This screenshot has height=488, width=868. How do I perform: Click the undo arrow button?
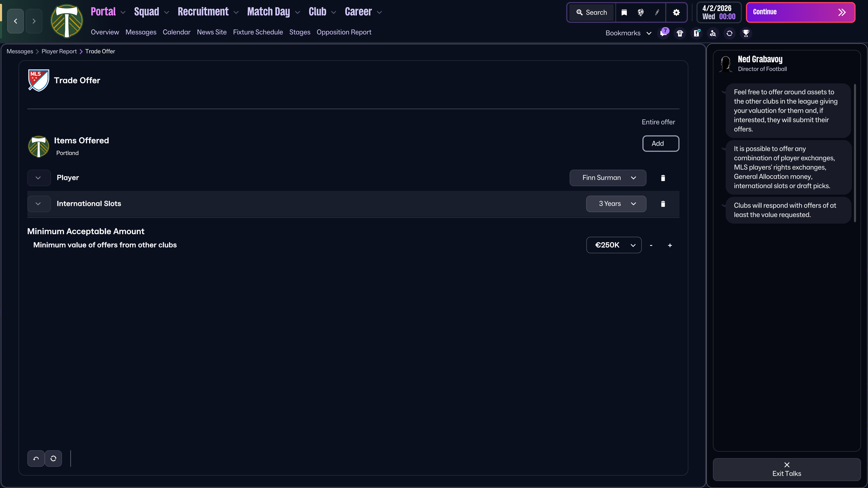pos(36,458)
